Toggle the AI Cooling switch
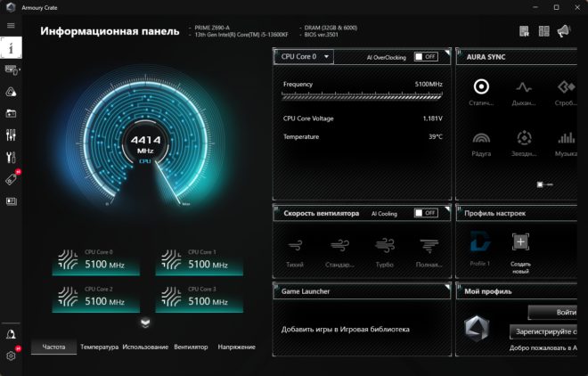This screenshot has width=588, height=376. tap(426, 213)
